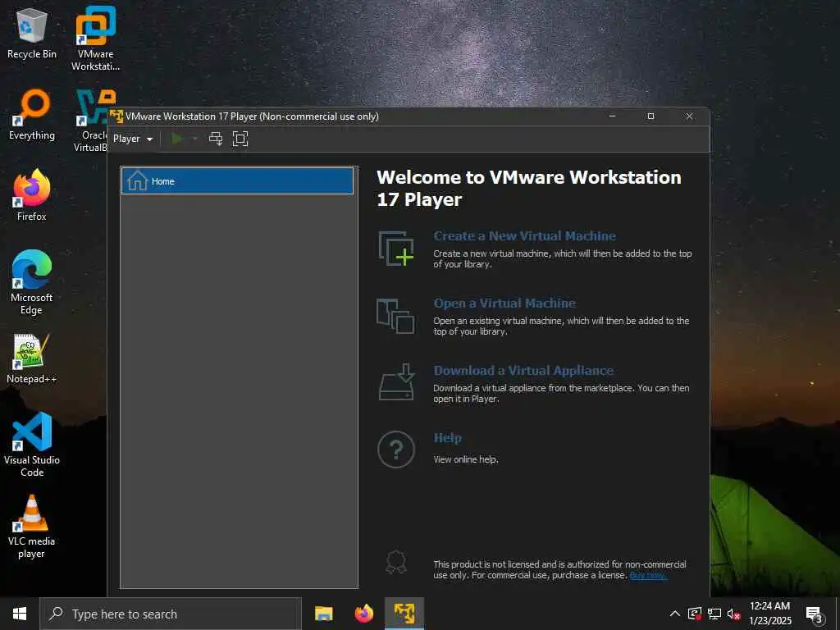
Task: Open File Explorer from the taskbar
Action: (x=323, y=614)
